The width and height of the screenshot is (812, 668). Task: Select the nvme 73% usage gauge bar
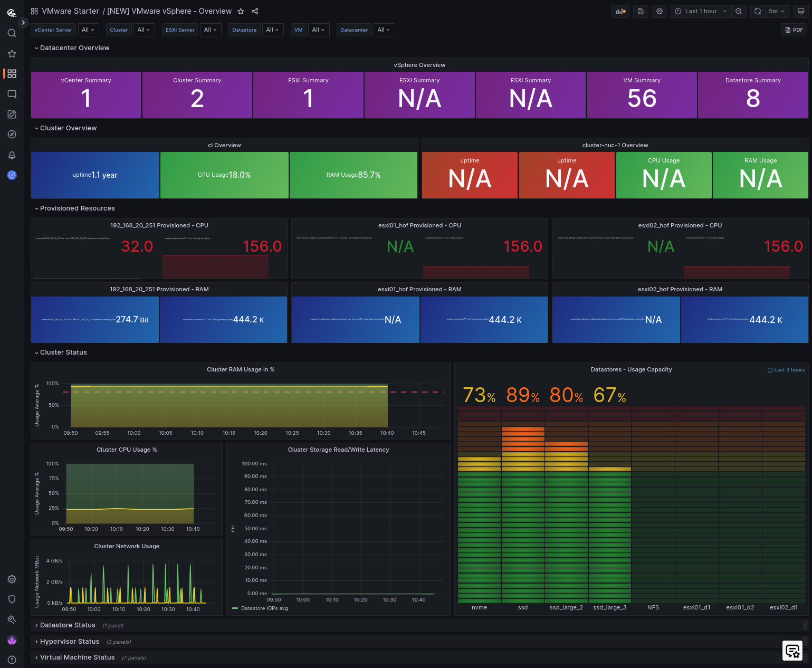[x=479, y=504]
